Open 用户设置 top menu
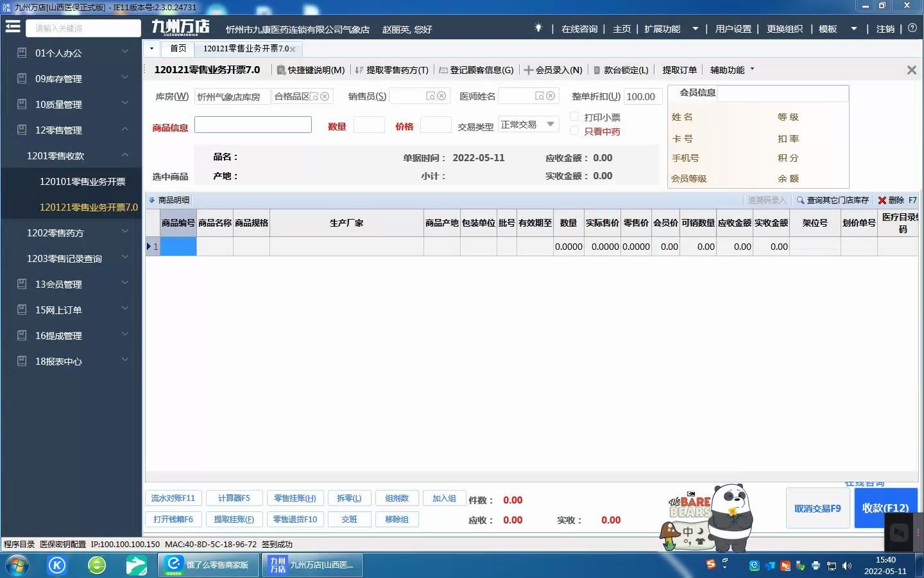The width and height of the screenshot is (924, 578). [733, 29]
